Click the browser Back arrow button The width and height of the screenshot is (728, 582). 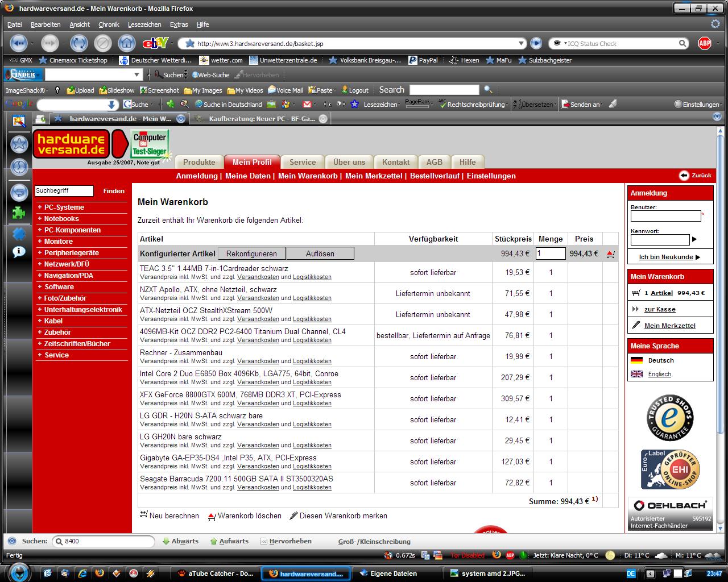point(19,43)
